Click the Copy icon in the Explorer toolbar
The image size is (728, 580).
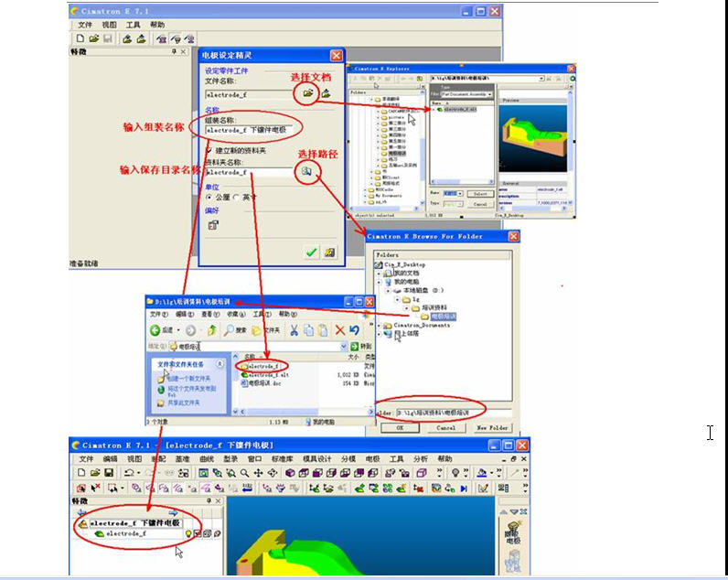[x=308, y=330]
